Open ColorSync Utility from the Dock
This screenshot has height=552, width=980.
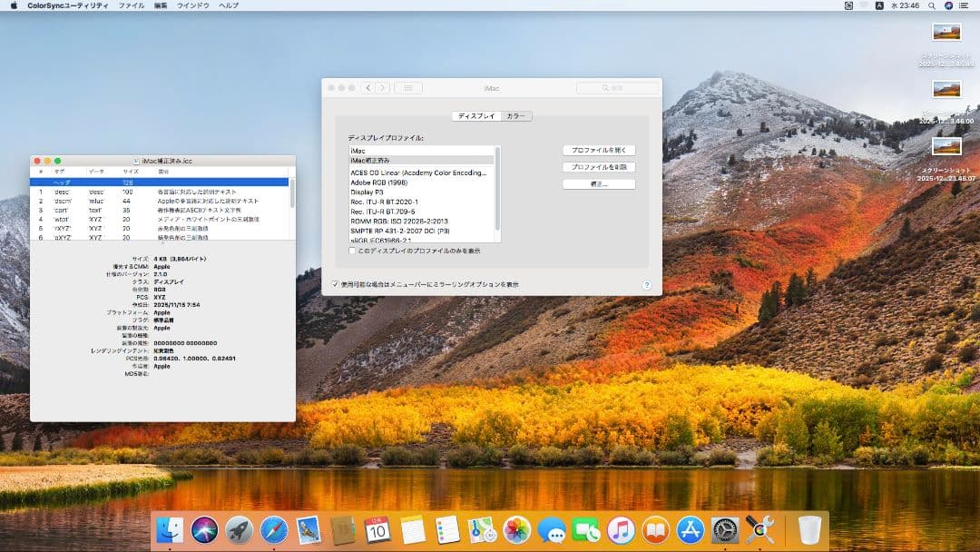pyautogui.click(x=759, y=529)
